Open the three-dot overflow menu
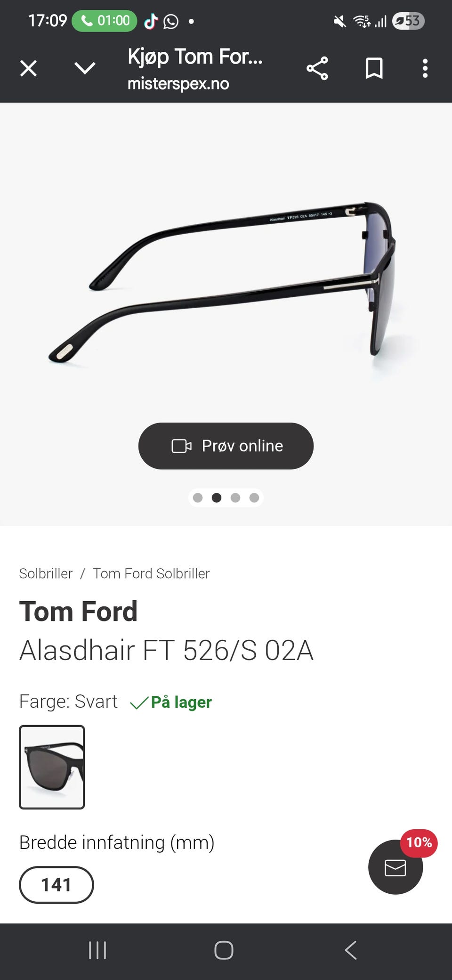 [425, 69]
